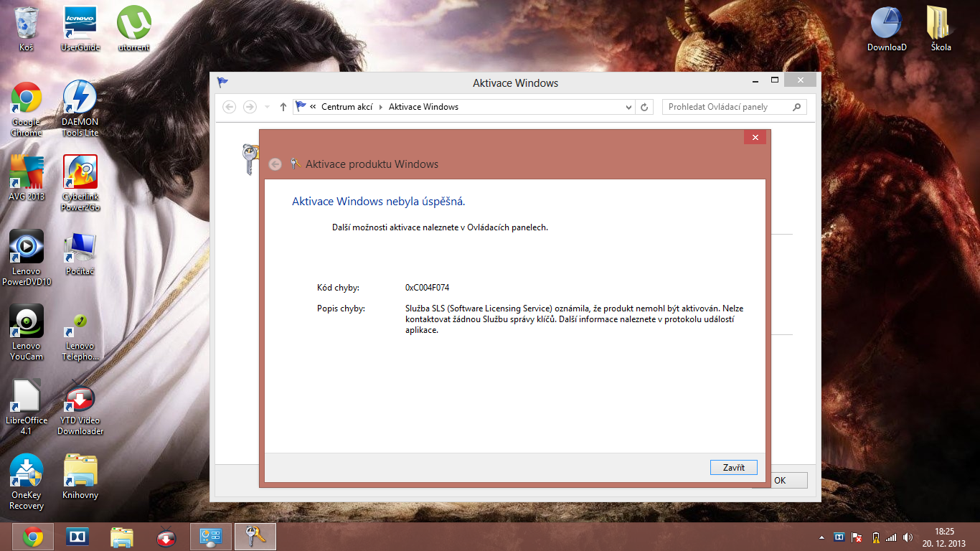Open YTD downloader taskbar icon

(166, 537)
